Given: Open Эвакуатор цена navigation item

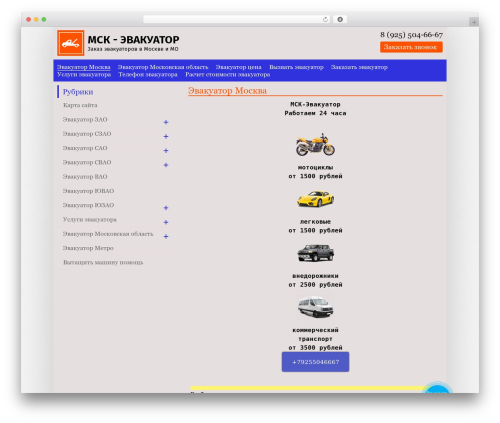Looking at the screenshot, I should (x=238, y=67).
